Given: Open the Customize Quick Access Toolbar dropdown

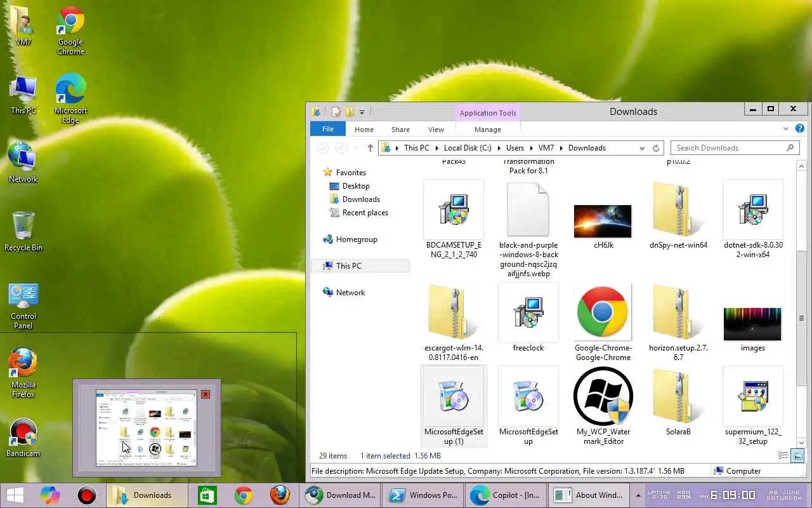Looking at the screenshot, I should (x=362, y=112).
